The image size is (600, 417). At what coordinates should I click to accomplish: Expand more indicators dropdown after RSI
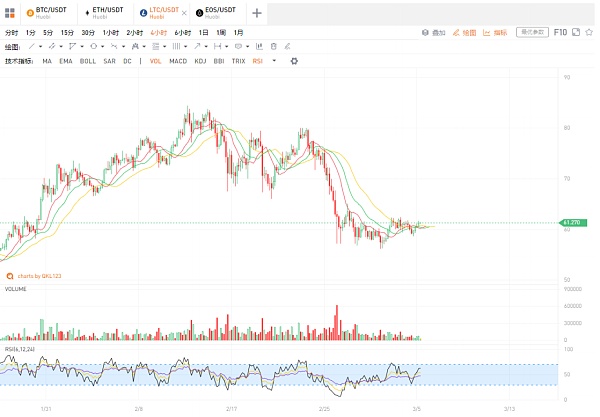(274, 60)
